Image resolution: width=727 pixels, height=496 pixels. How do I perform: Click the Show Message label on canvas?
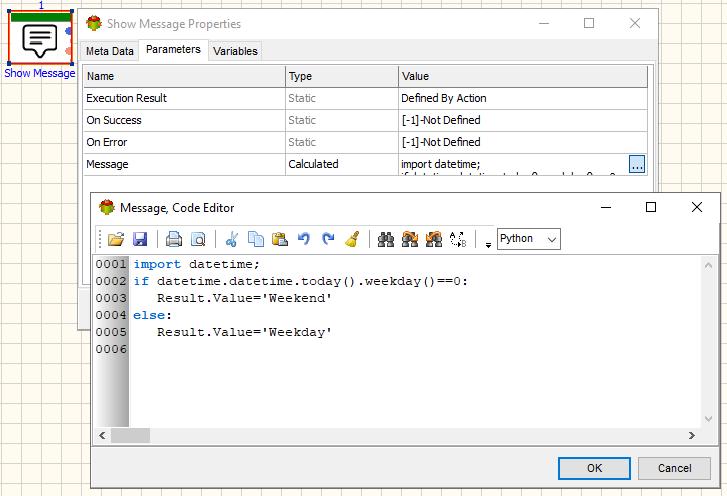click(40, 73)
